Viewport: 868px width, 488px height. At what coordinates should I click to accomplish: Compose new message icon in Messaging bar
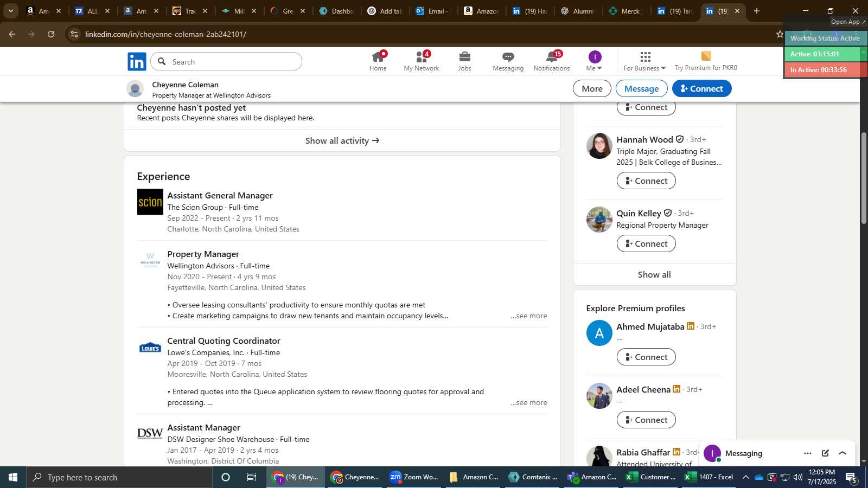tap(825, 453)
